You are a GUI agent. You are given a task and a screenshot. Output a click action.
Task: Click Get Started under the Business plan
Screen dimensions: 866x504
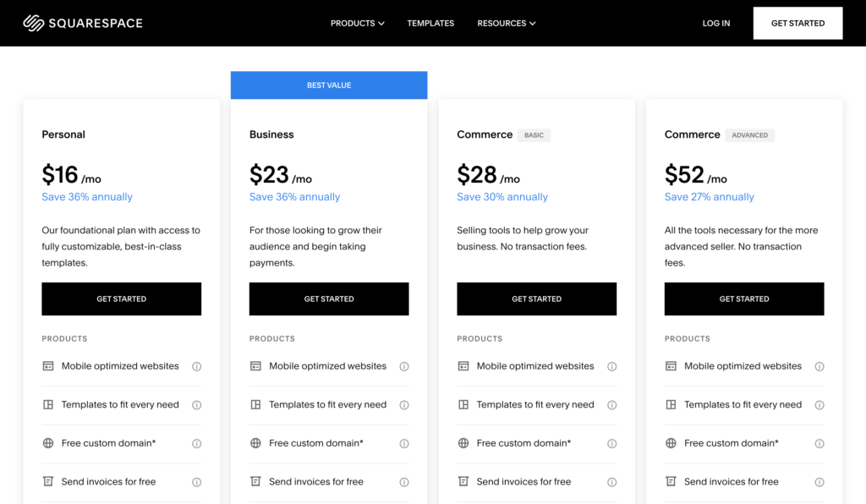[x=328, y=299]
